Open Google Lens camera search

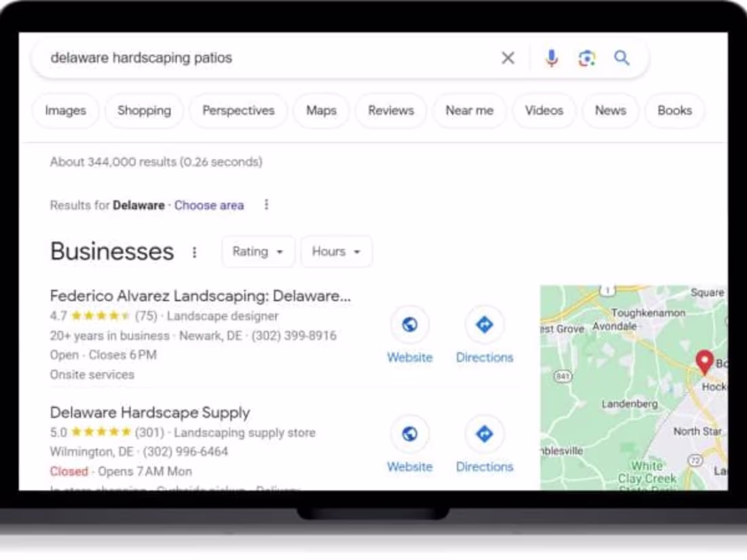(x=586, y=58)
